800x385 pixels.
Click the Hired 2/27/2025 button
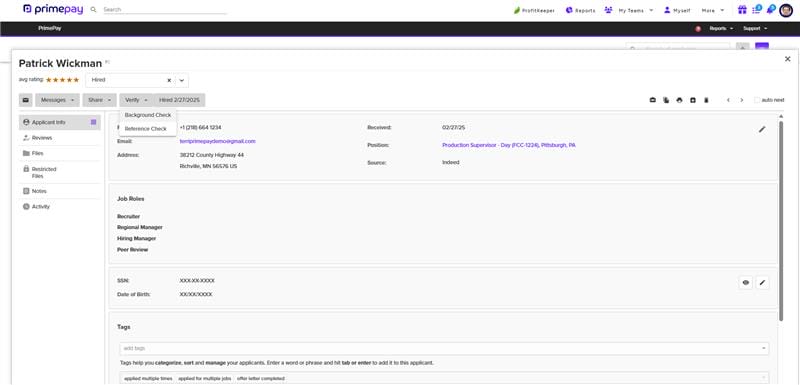click(179, 100)
